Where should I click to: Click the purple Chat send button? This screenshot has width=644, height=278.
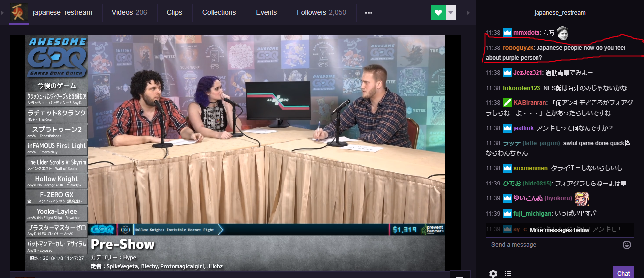(623, 273)
